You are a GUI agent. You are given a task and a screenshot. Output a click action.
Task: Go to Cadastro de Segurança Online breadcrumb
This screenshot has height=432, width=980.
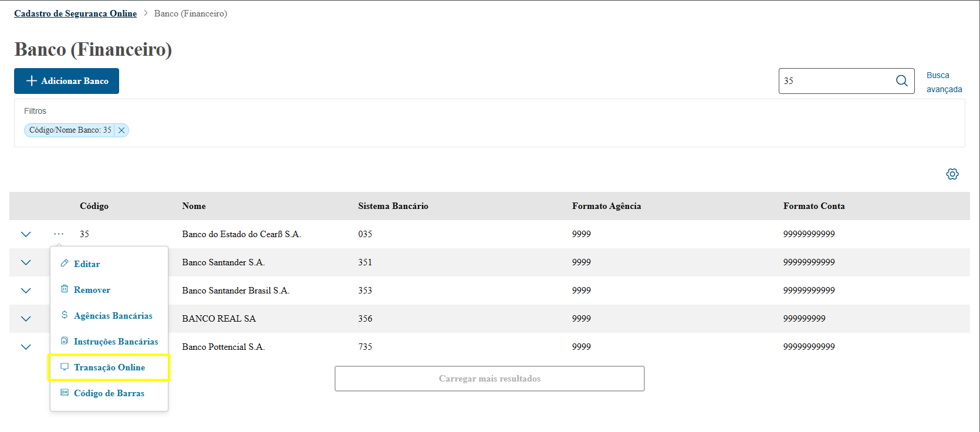pyautogui.click(x=75, y=14)
